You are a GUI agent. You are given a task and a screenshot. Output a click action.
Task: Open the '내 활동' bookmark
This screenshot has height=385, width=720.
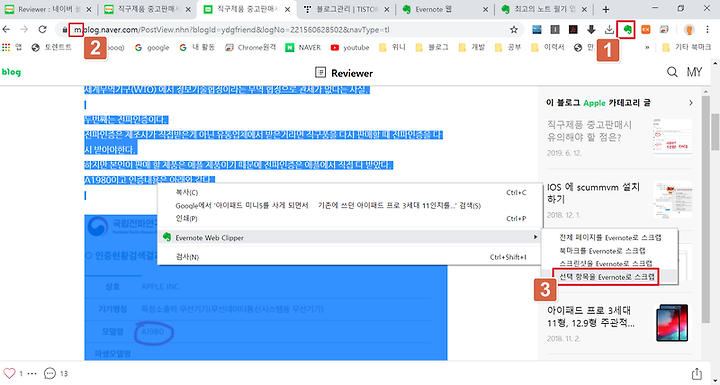197,47
